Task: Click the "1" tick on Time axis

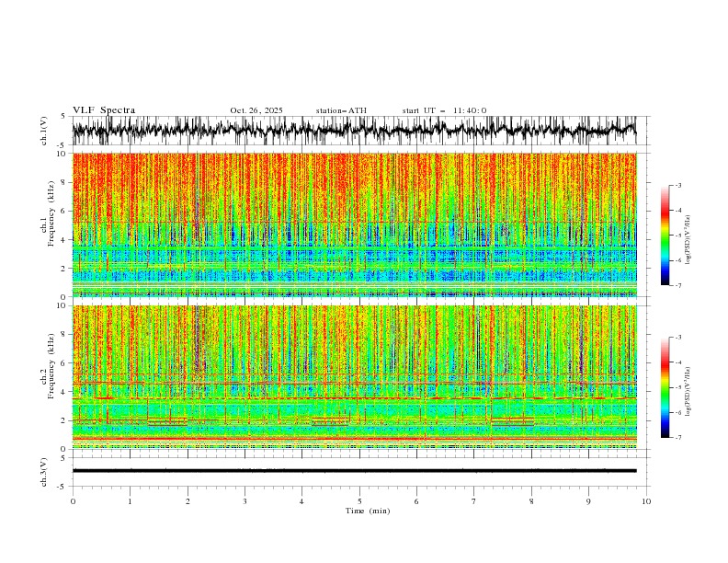Action: tap(130, 501)
